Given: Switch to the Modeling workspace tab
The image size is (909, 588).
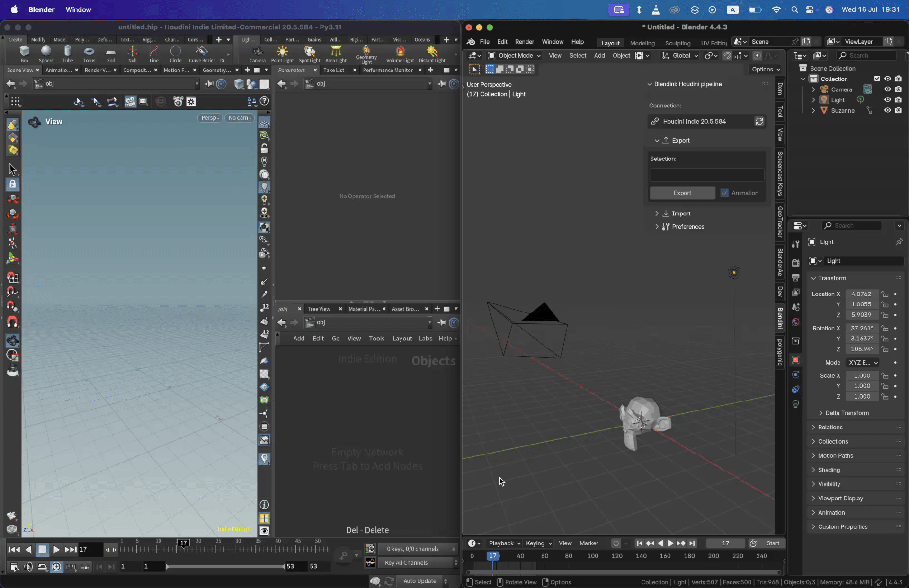Looking at the screenshot, I should (642, 43).
